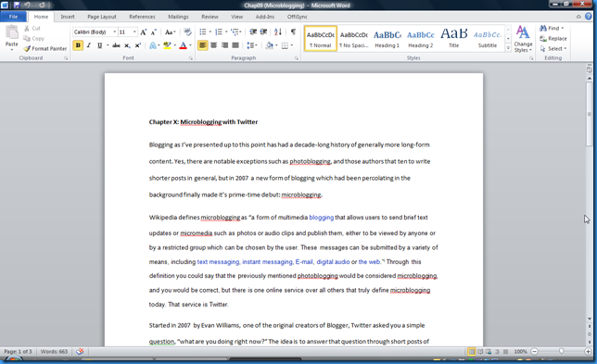The image size is (597, 364).
Task: Open the Find dropdown arrow
Action: click(x=563, y=28)
